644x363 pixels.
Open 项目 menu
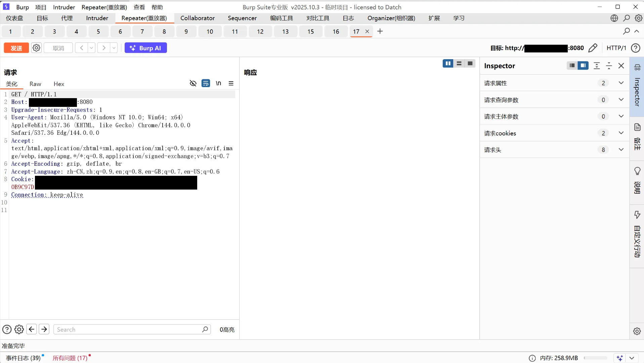41,7
